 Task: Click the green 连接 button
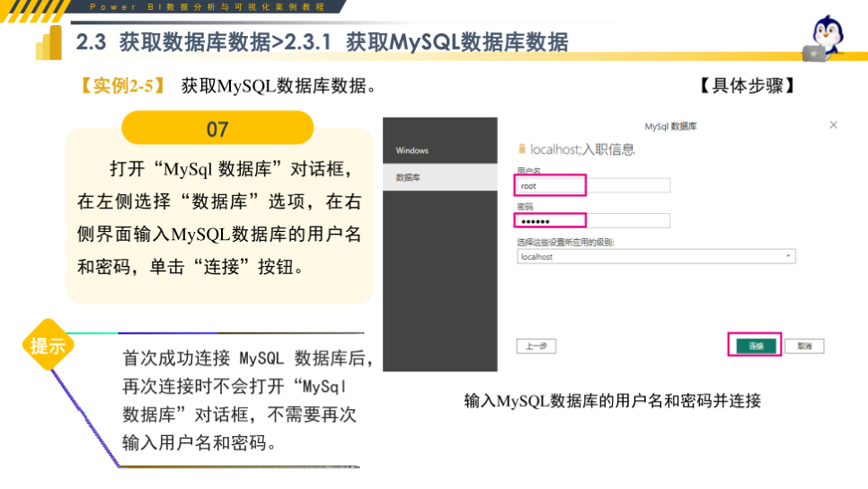pyautogui.click(x=756, y=346)
